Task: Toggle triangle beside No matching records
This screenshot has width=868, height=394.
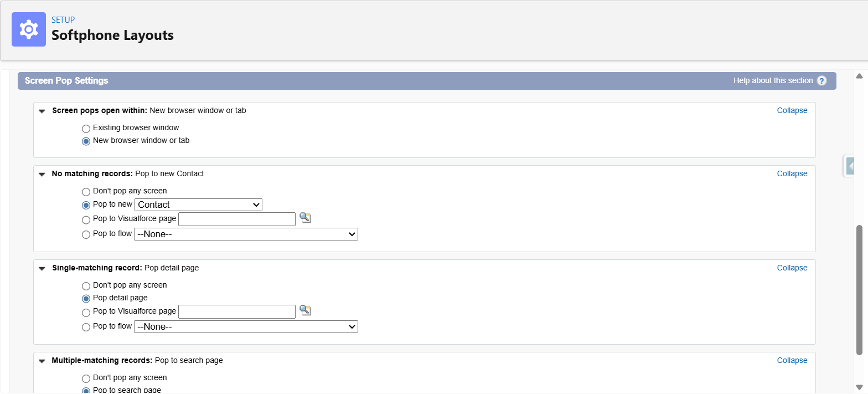Action: [x=42, y=174]
